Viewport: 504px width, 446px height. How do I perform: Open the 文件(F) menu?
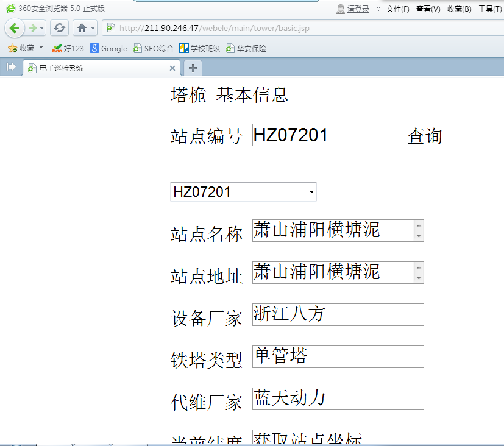397,9
